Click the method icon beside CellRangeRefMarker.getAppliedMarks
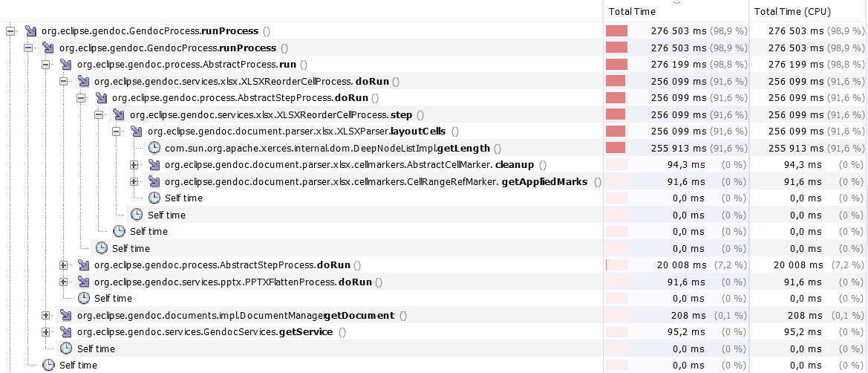868x373 pixels. coord(154,181)
